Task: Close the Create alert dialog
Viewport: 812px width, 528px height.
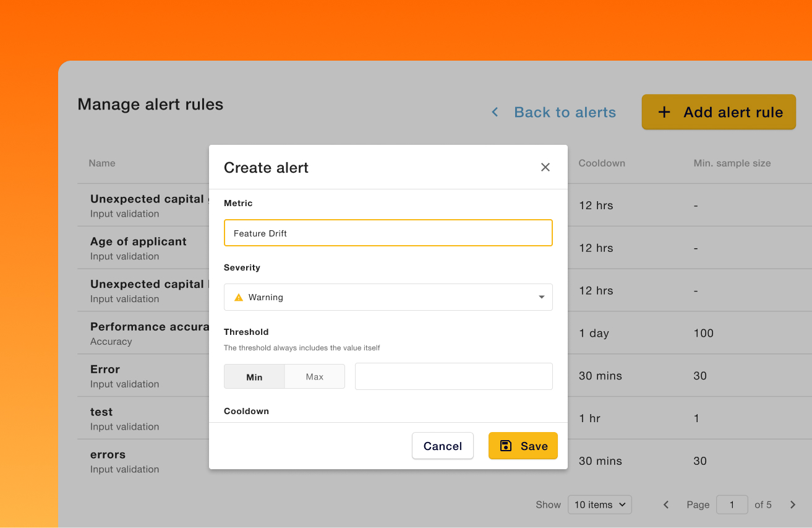Action: click(545, 167)
